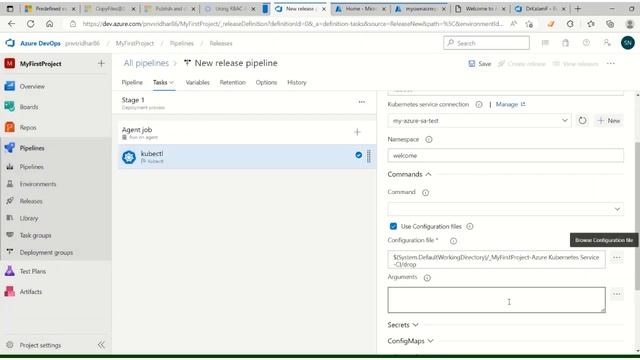Click the info icon beside Kubernetes service connection

click(x=479, y=104)
